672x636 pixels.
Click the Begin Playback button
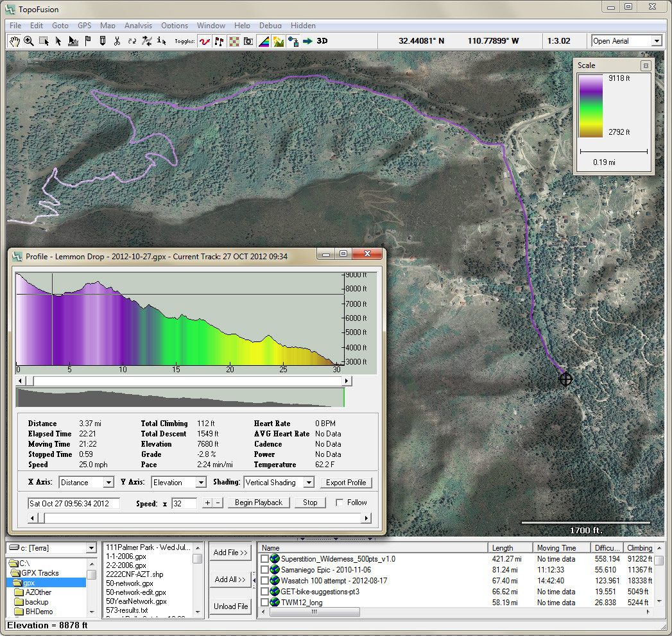coord(259,503)
